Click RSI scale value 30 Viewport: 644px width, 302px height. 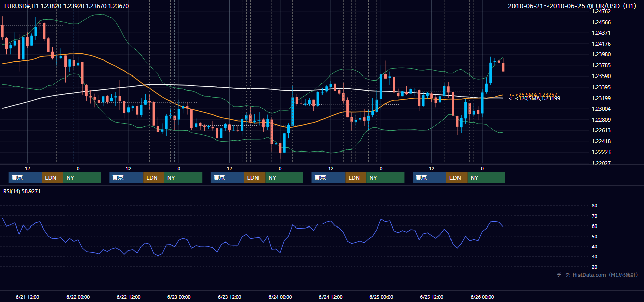[x=594, y=256]
